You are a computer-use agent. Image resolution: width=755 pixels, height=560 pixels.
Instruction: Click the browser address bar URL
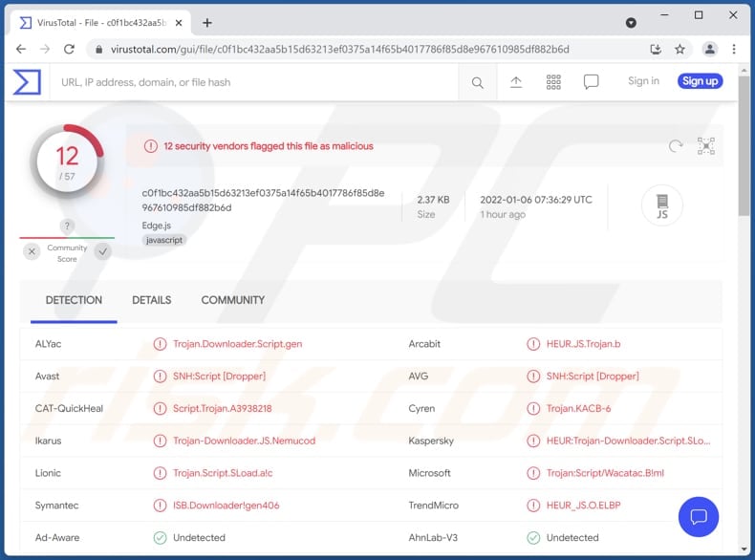340,49
